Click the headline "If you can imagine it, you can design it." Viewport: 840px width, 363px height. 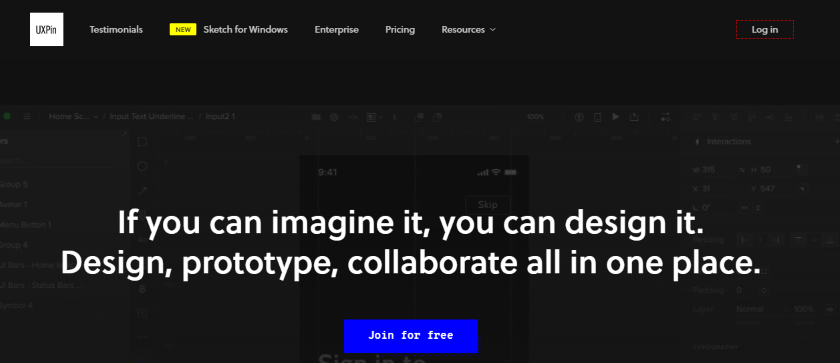410,222
